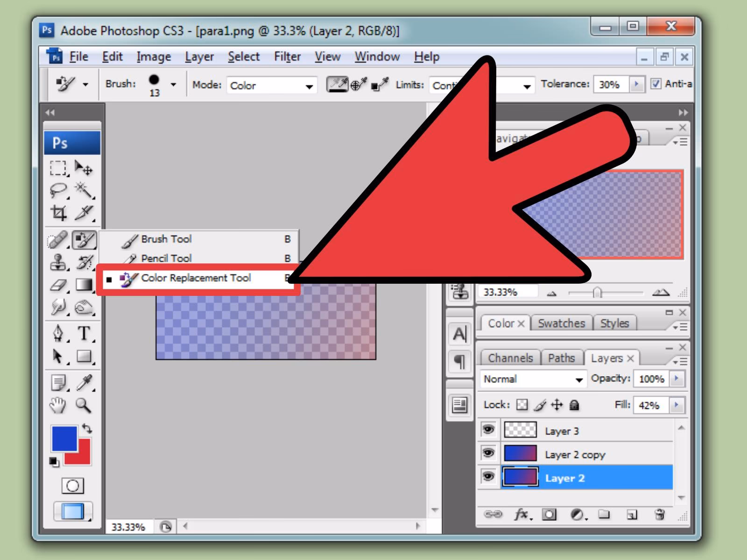Uncheck the Anti-alias option
The height and width of the screenshot is (560, 747).
coord(657,84)
